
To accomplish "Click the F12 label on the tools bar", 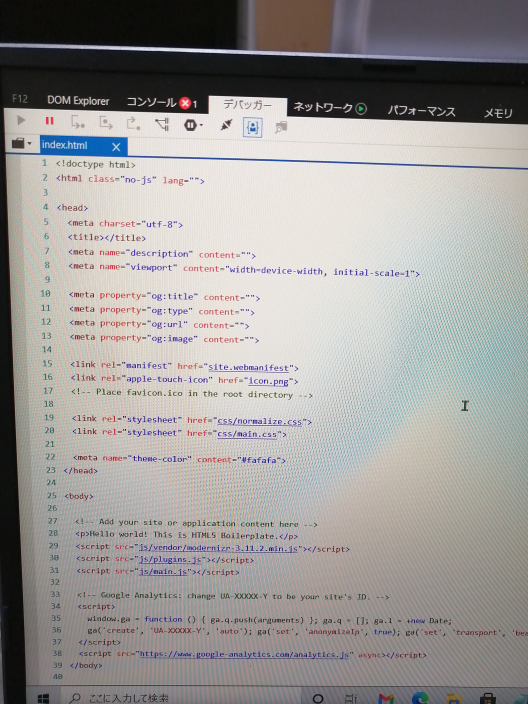I will (x=19, y=98).
